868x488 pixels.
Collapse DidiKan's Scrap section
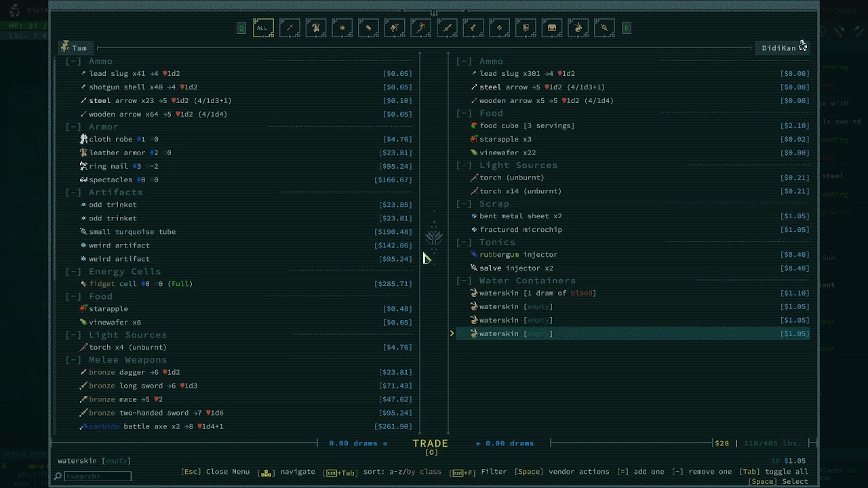(x=464, y=204)
